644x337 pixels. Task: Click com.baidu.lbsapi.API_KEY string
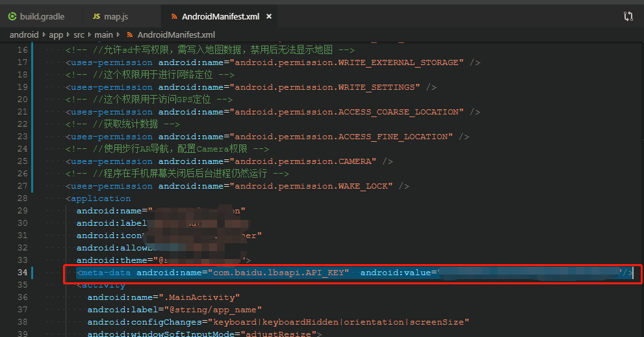pyautogui.click(x=278, y=273)
